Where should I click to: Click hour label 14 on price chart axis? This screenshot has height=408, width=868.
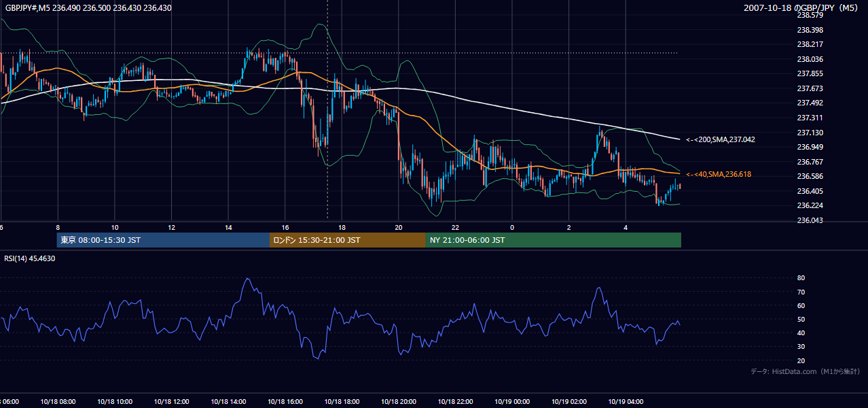[228, 227]
